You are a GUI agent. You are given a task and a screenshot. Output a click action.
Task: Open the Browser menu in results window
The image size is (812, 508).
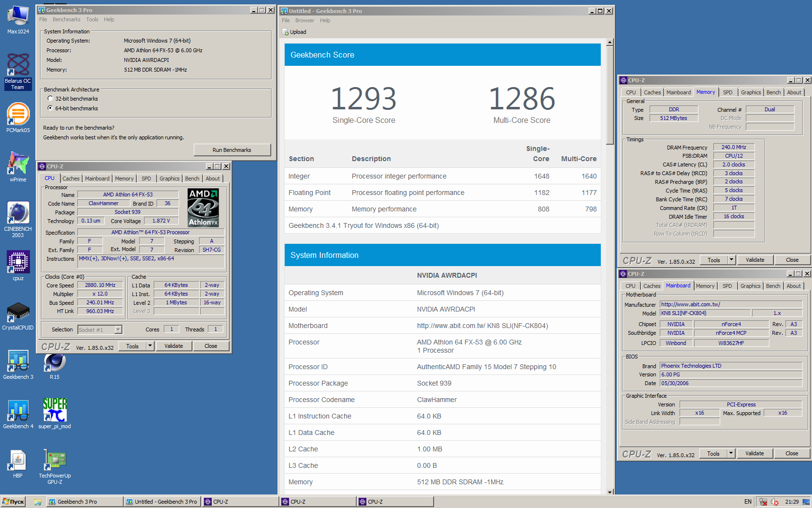(x=304, y=21)
